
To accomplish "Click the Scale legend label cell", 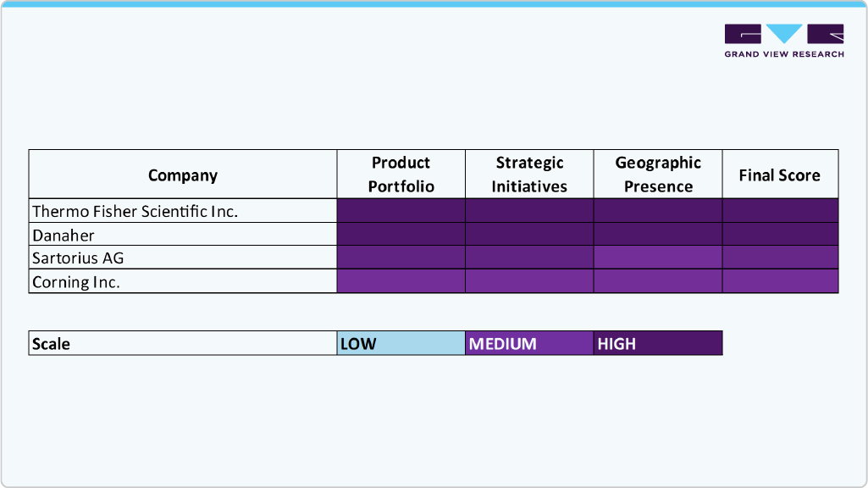I will pos(183,343).
